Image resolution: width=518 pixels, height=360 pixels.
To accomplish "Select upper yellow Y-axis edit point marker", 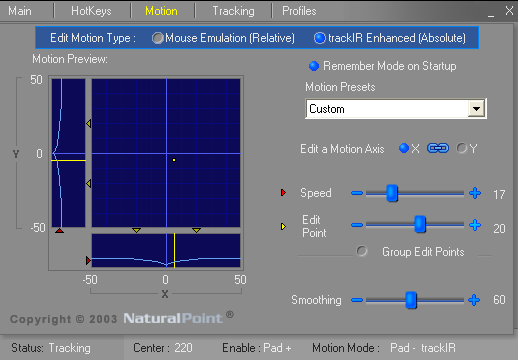I will [89, 124].
